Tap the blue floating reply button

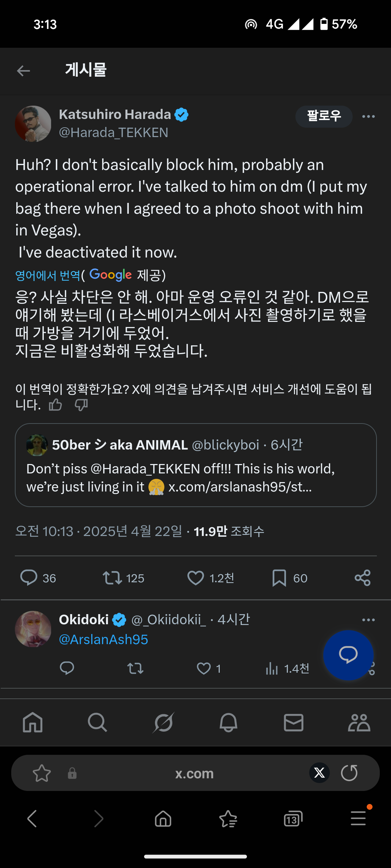(348, 655)
